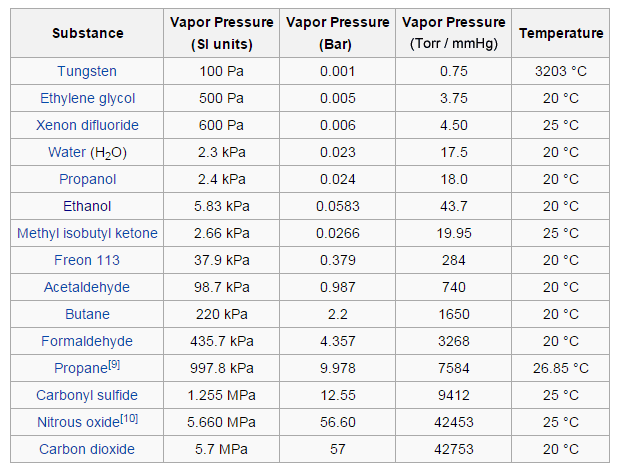
Task: Open the Butane article link
Action: (x=87, y=314)
